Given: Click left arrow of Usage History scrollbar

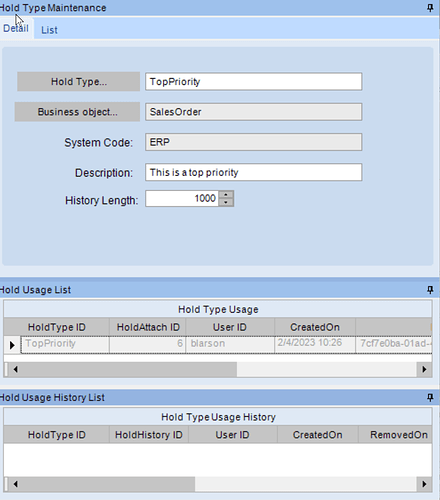Looking at the screenshot, I should (15, 484).
